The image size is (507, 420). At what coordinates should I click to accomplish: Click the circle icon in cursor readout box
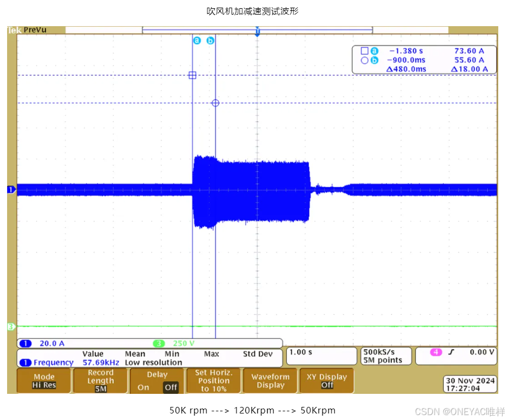(364, 60)
